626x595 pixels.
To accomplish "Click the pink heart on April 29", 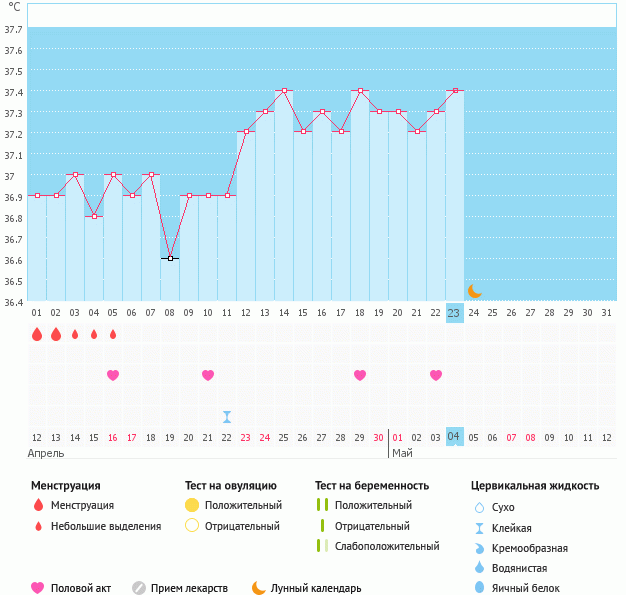I will pyautogui.click(x=360, y=375).
